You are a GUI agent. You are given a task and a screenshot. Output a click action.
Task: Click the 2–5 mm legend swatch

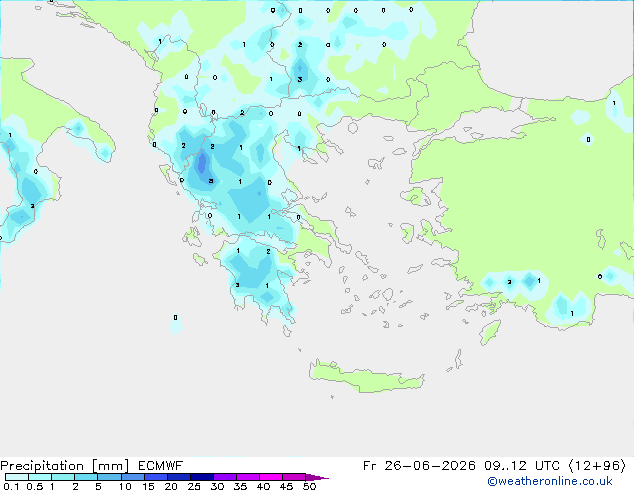[x=86, y=477]
